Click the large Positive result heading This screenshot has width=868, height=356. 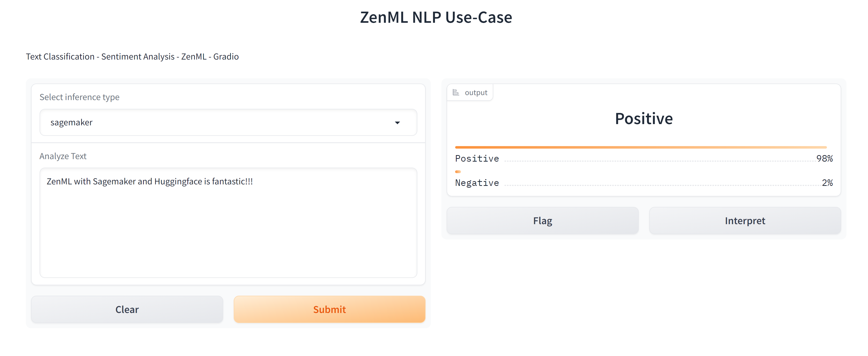644,119
